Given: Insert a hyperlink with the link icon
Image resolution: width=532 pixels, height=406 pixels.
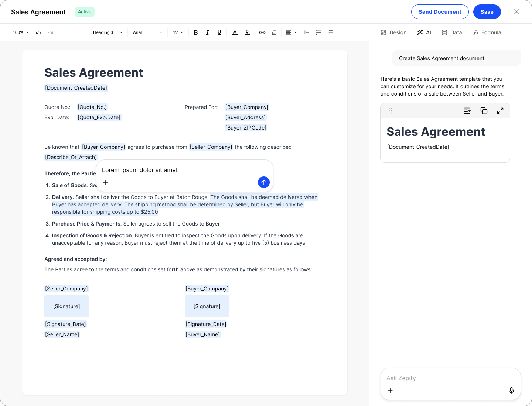Looking at the screenshot, I should (262, 32).
